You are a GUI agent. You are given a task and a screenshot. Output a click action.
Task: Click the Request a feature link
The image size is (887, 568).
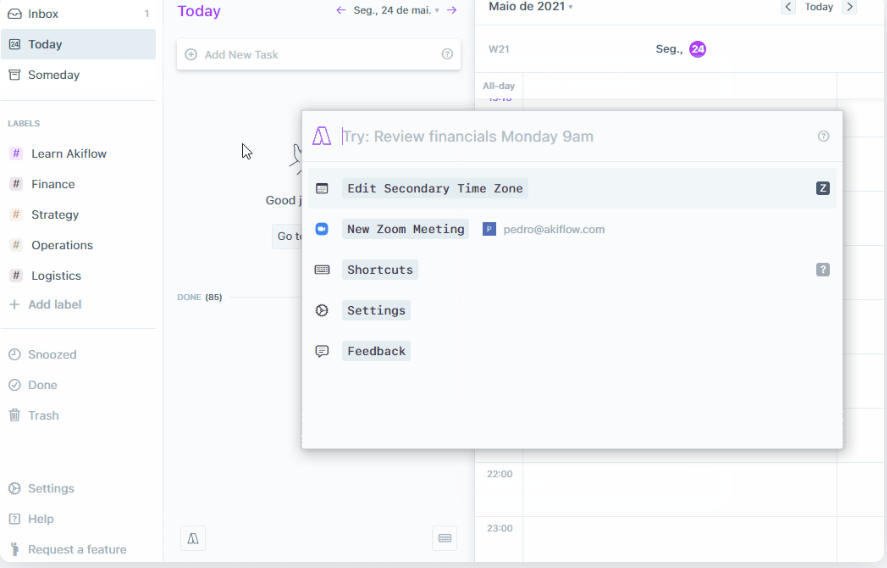click(77, 549)
